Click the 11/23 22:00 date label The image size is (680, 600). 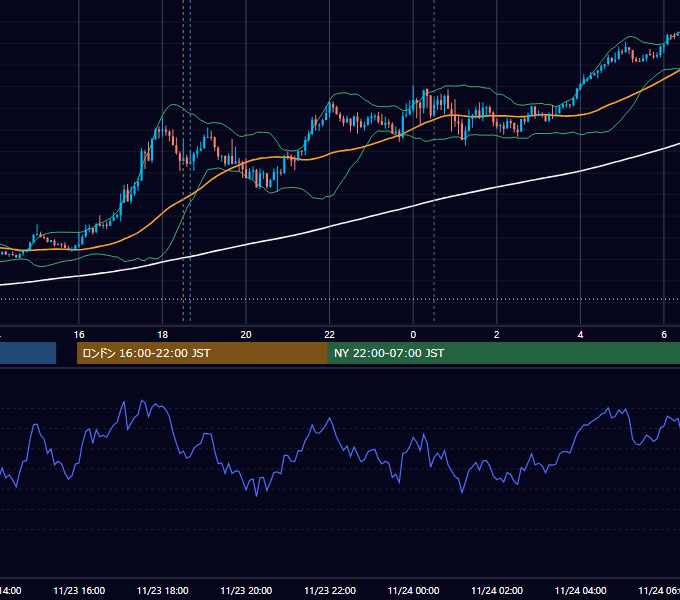pos(330,591)
